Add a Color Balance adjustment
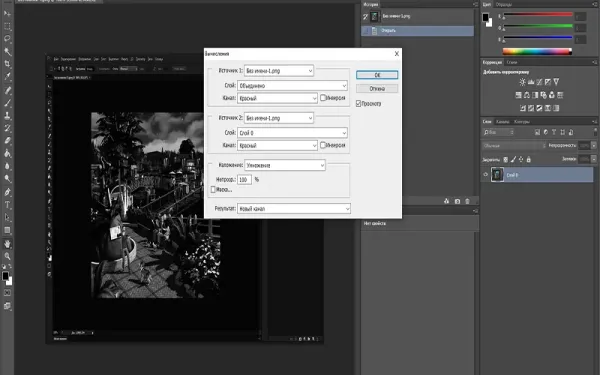 527,95
